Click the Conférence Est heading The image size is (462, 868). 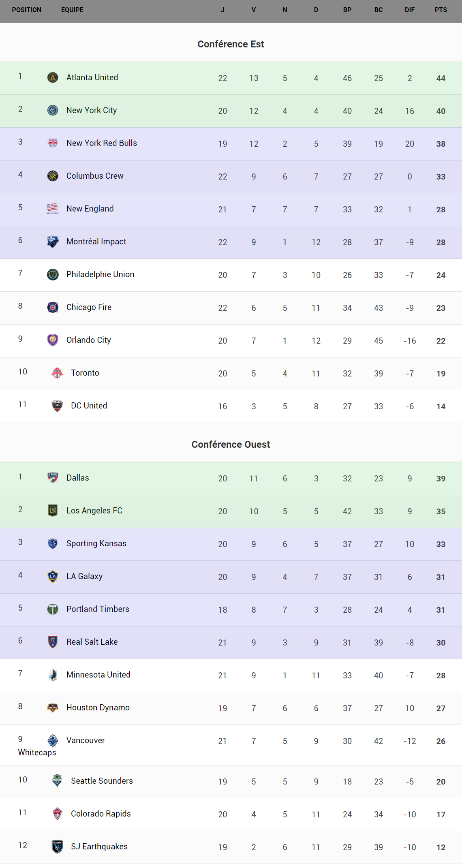point(231,44)
